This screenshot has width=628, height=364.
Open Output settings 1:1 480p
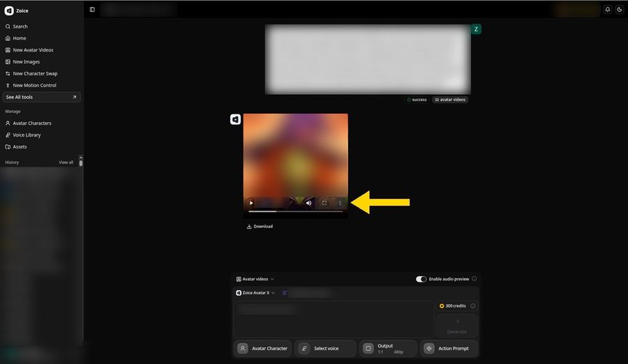coord(388,349)
